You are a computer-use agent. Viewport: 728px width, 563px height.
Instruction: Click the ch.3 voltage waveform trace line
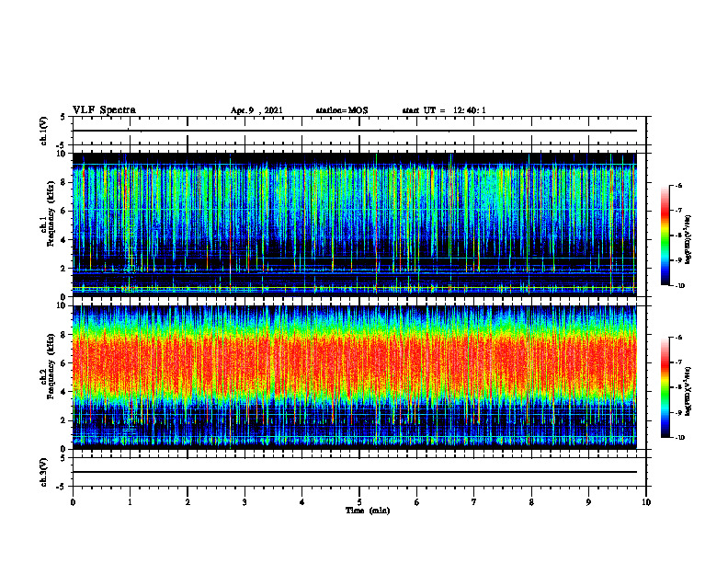355,472
